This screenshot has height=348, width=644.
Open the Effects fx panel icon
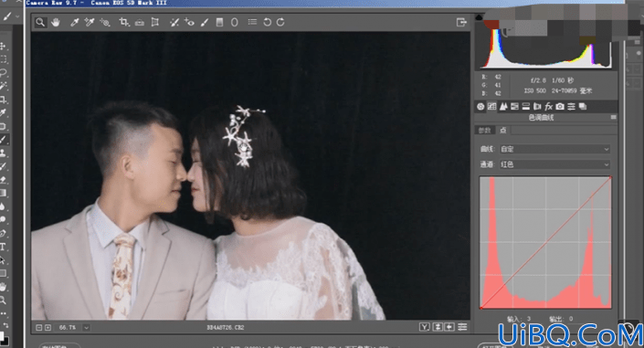(x=548, y=107)
